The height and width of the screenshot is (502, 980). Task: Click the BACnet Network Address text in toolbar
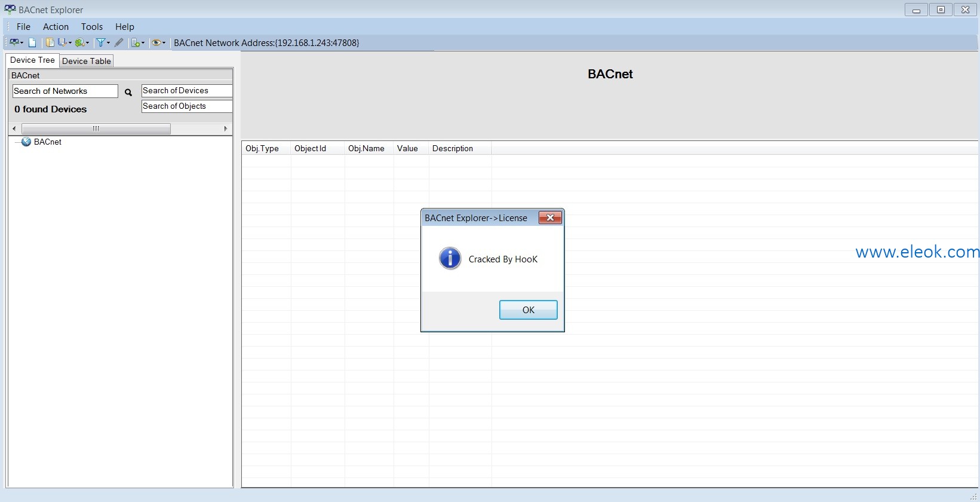[x=266, y=42]
